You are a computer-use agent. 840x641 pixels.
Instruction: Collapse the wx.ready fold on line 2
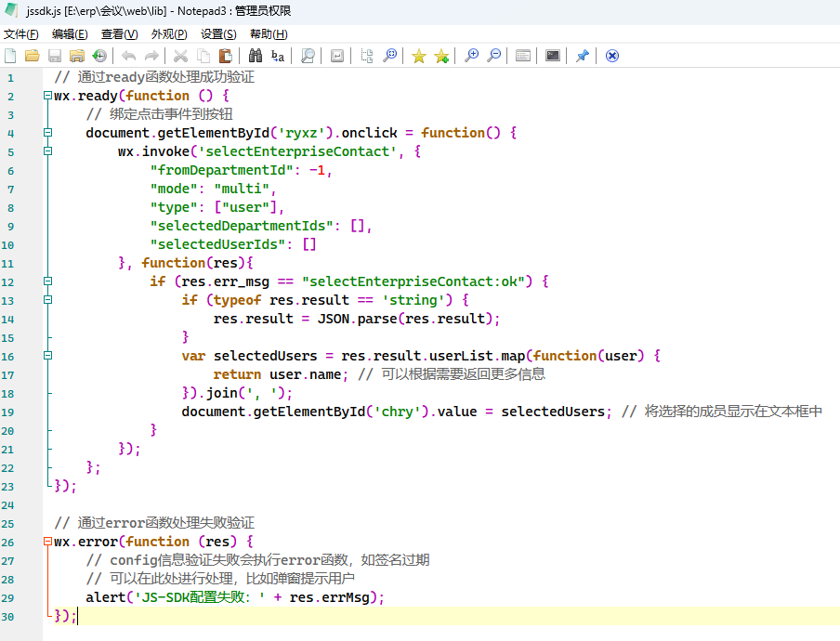click(47, 96)
